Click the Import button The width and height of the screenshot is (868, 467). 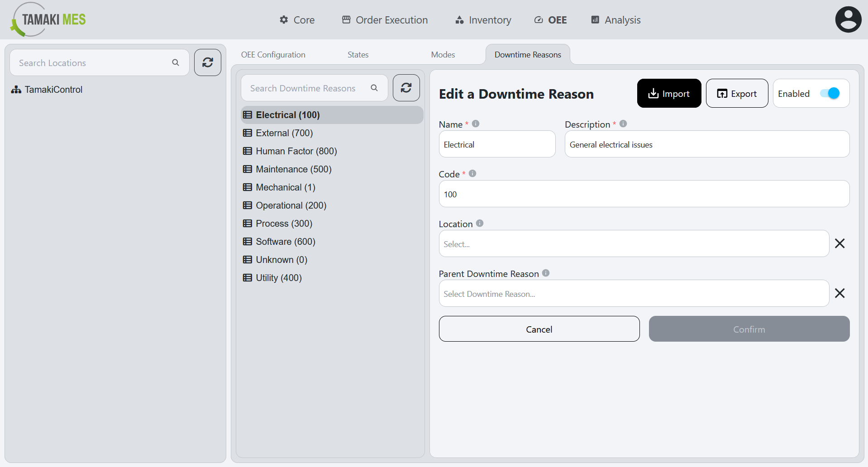[669, 93]
